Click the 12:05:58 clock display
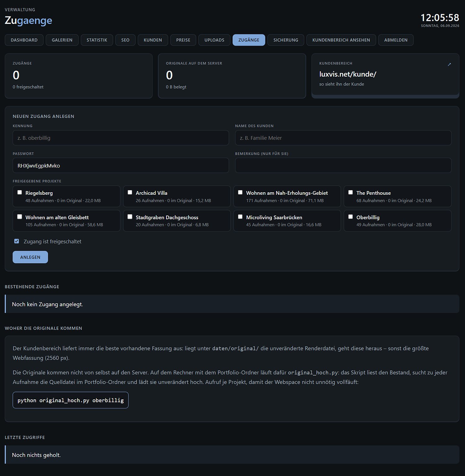 click(440, 17)
